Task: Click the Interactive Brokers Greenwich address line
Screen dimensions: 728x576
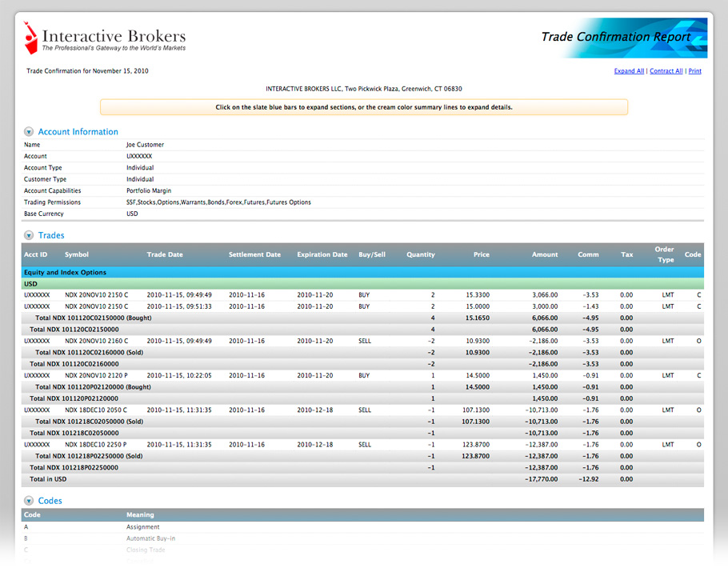Action: pos(363,89)
